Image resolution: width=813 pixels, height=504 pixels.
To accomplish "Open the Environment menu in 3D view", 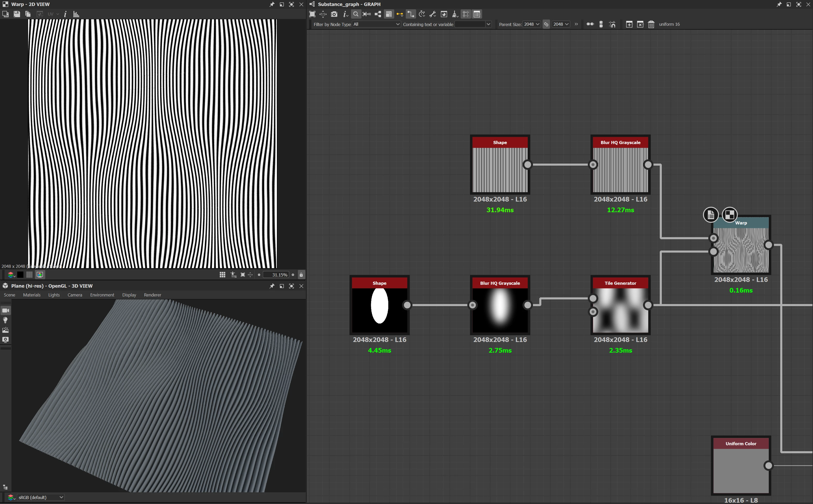I will [x=102, y=295].
